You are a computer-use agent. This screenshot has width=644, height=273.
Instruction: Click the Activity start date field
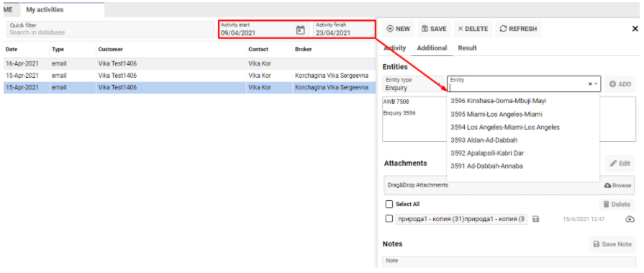(263, 30)
